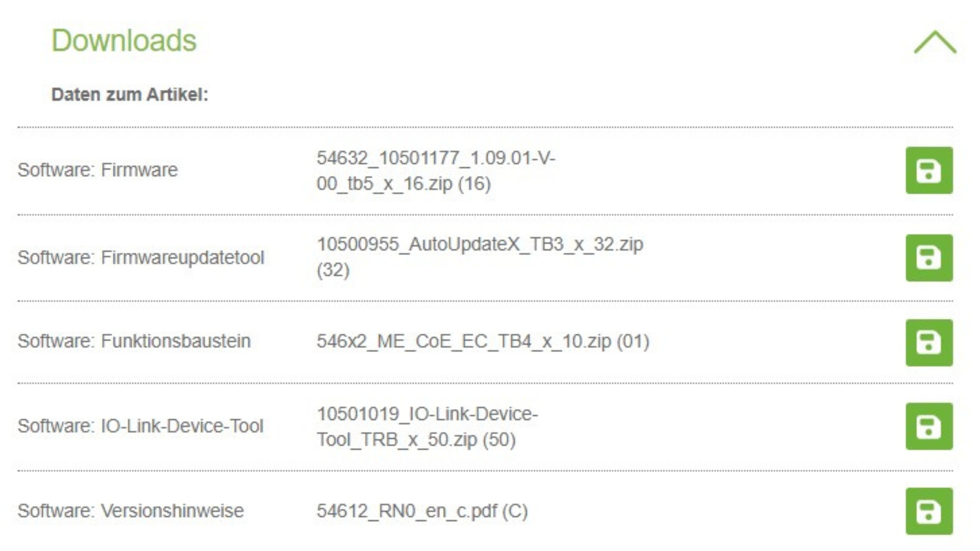This screenshot has width=980, height=551.
Task: Click the Downloads heading
Action: [x=124, y=40]
